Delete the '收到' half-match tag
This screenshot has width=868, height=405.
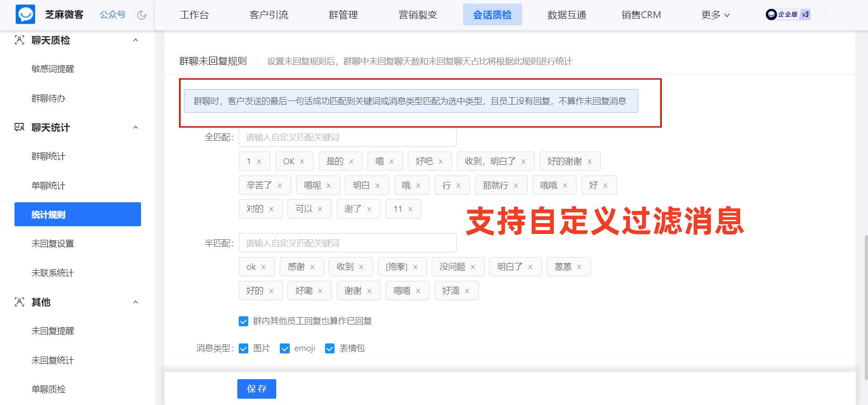coord(361,267)
